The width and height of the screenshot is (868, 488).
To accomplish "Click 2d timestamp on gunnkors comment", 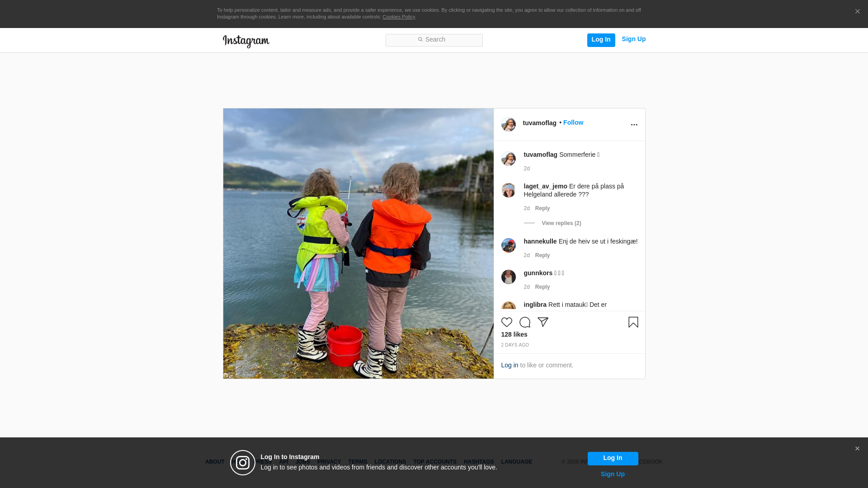I will (527, 287).
